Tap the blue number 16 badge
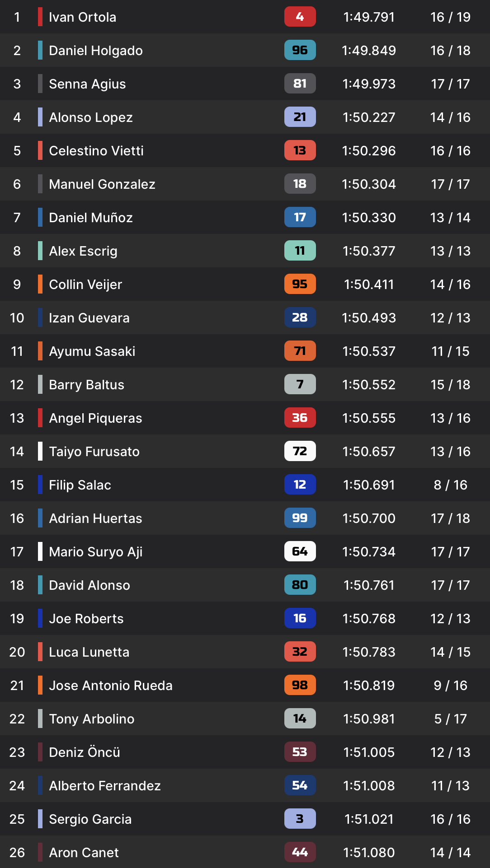This screenshot has width=490, height=868. pyautogui.click(x=300, y=618)
